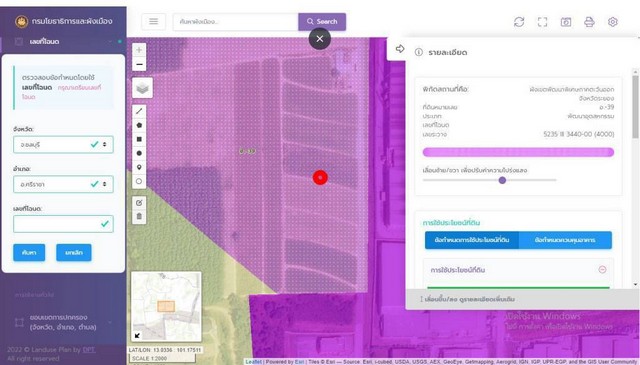Open the map layers stack icon
The width and height of the screenshot is (640, 365).
(x=142, y=88)
